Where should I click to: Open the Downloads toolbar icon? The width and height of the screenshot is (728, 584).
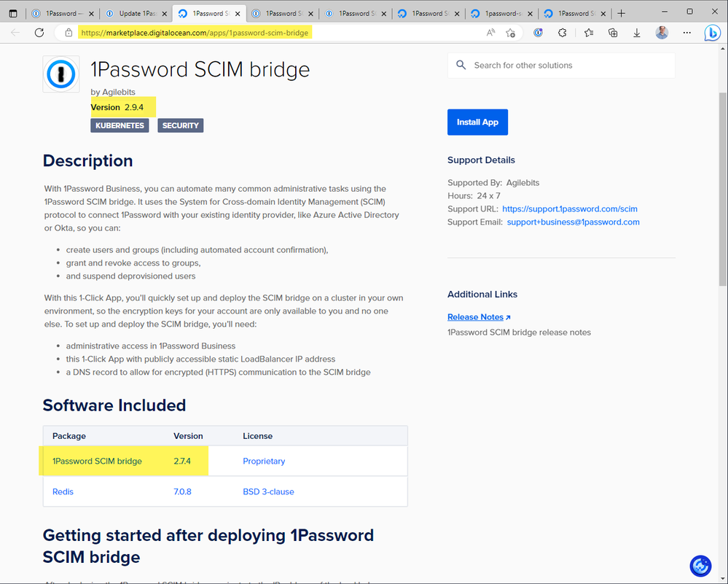click(637, 33)
